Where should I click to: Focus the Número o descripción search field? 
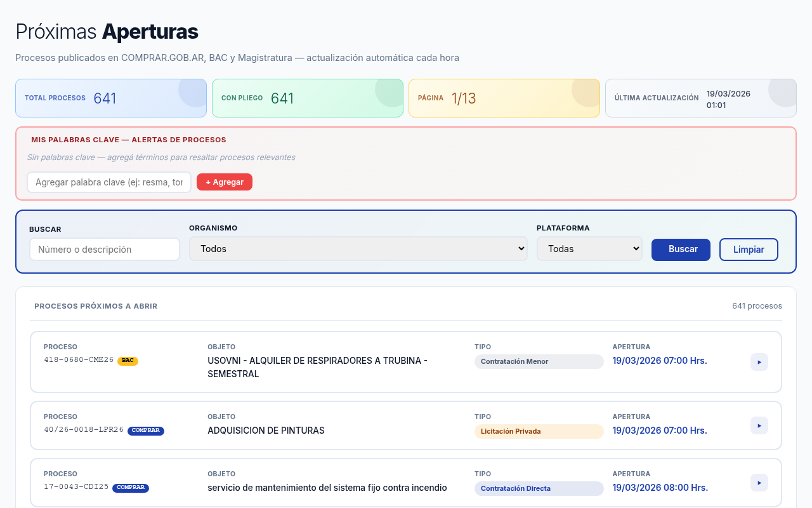pos(105,249)
